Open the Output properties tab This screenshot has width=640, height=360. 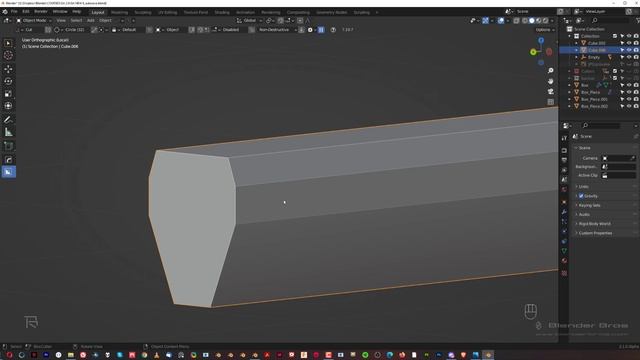[564, 160]
